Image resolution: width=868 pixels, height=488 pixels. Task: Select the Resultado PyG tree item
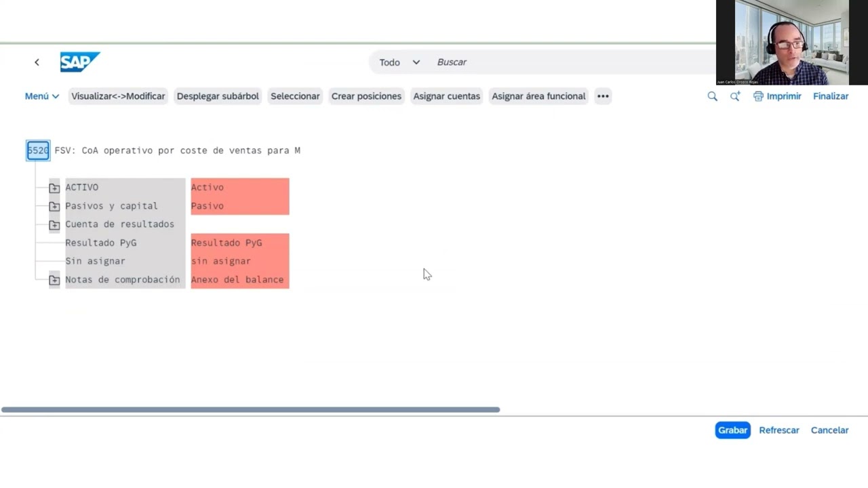[x=100, y=242]
